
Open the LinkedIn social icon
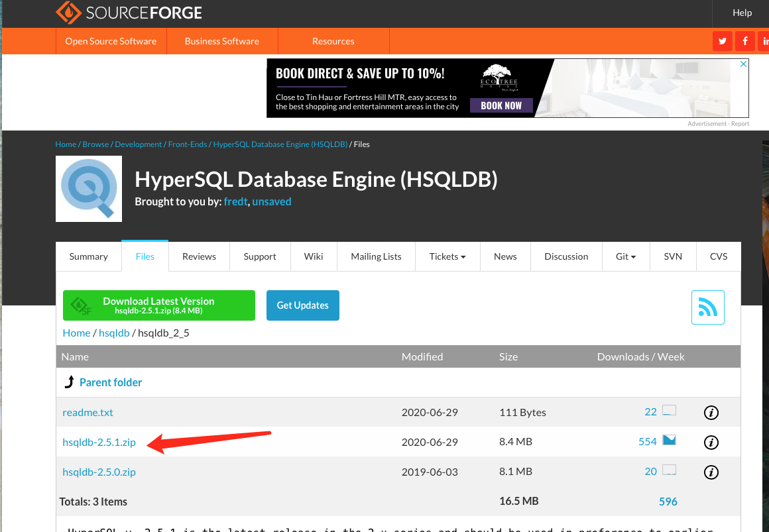pos(764,41)
